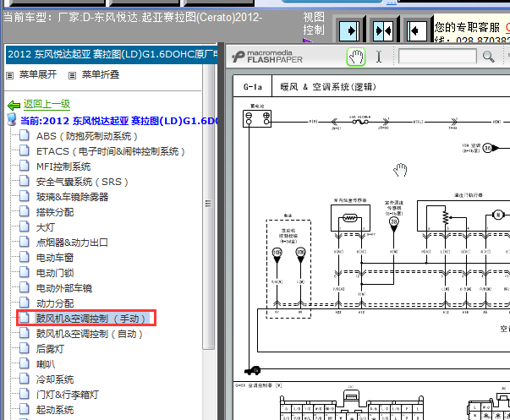Click the 视图控制 label
510x420 pixels.
pyautogui.click(x=314, y=24)
